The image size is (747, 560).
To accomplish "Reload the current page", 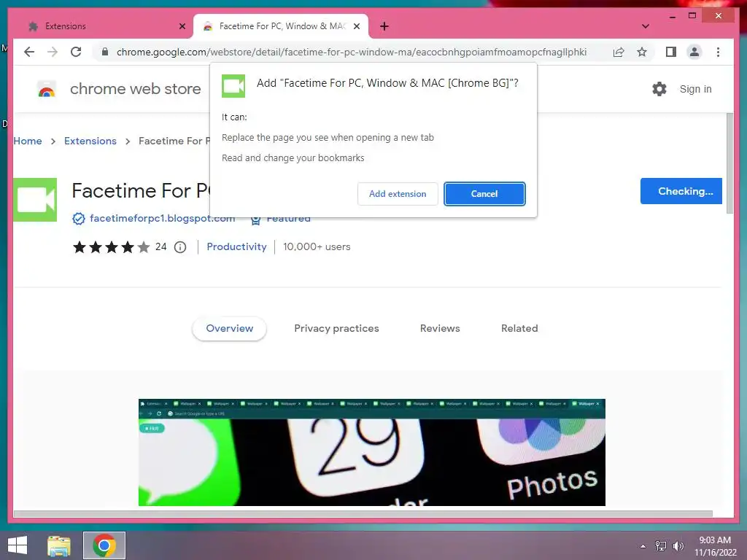I will pyautogui.click(x=76, y=52).
